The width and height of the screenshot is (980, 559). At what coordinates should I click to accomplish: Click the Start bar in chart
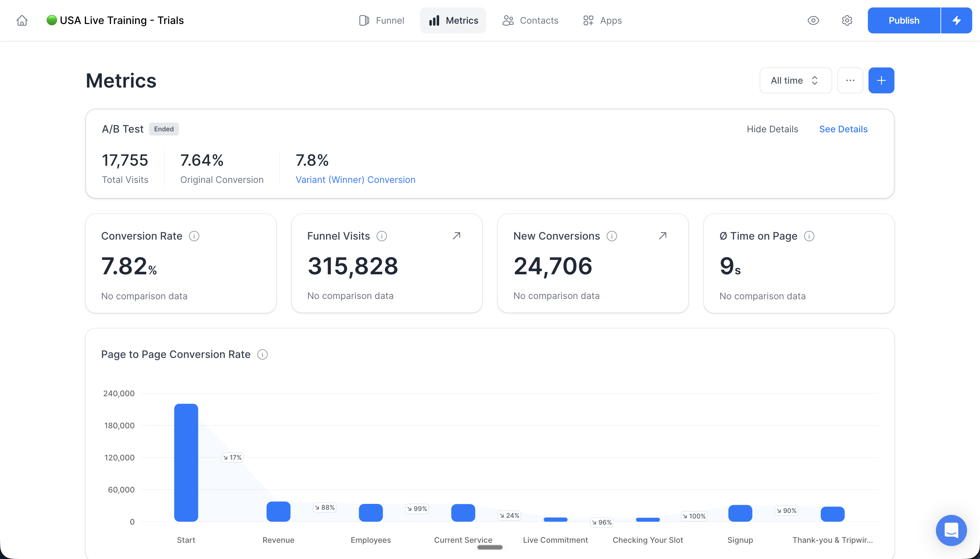(x=186, y=462)
